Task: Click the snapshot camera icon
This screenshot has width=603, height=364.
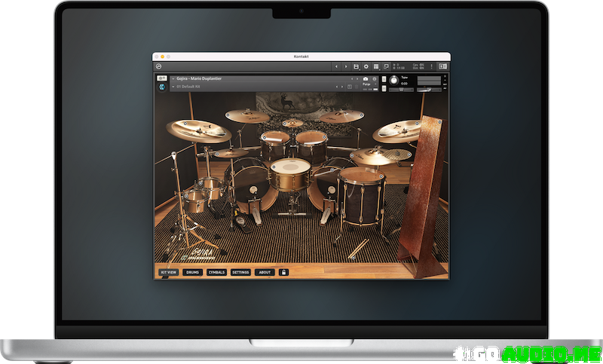Action: [x=366, y=78]
